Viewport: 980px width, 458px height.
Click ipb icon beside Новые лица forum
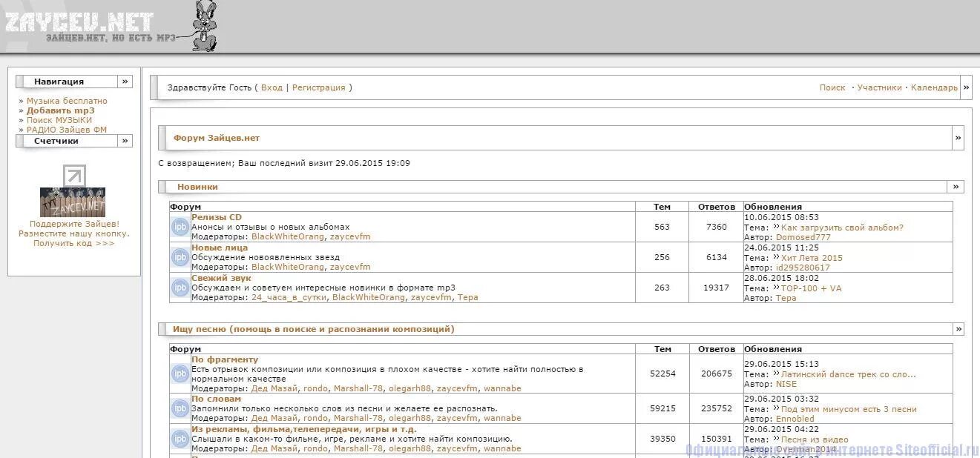pyautogui.click(x=180, y=257)
